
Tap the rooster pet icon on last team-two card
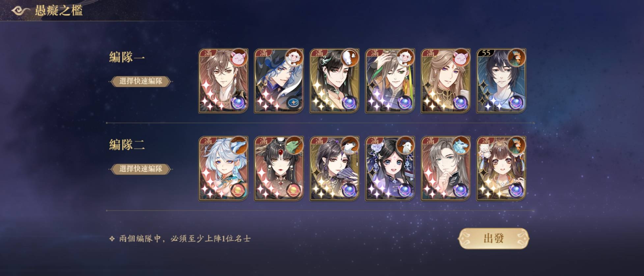pos(517,145)
